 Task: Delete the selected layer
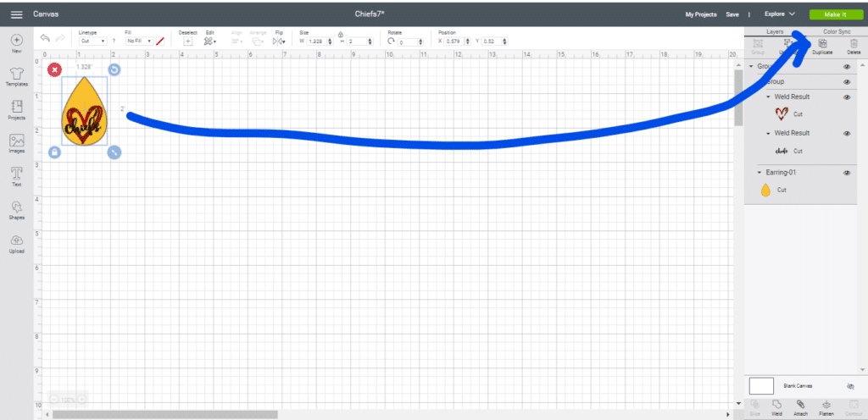tap(854, 46)
